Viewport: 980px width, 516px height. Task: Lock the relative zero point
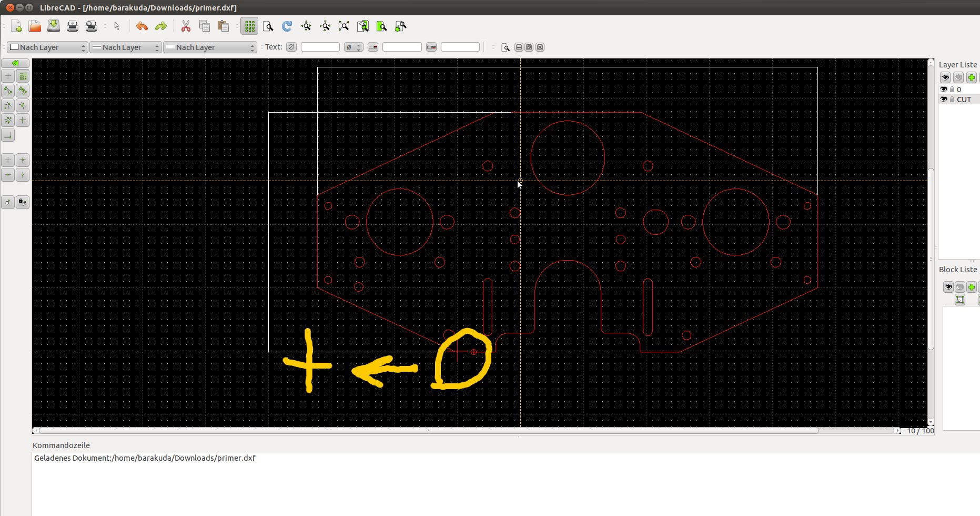tap(23, 202)
